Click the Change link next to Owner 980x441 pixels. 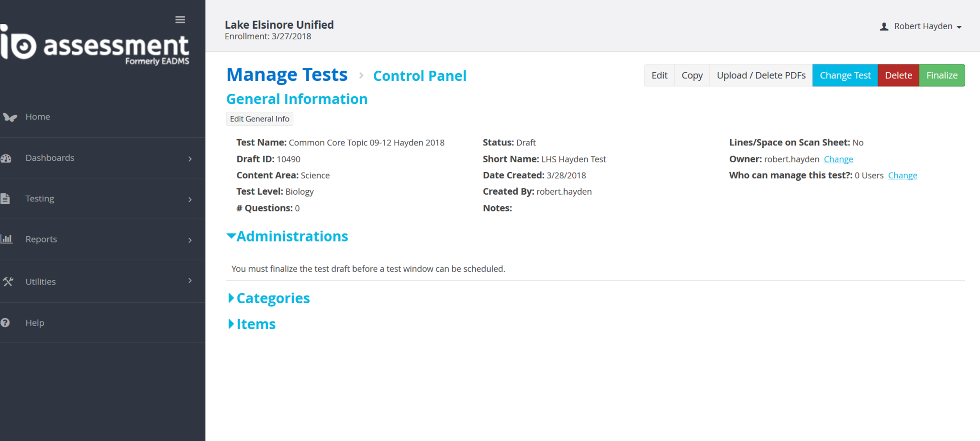pos(838,159)
